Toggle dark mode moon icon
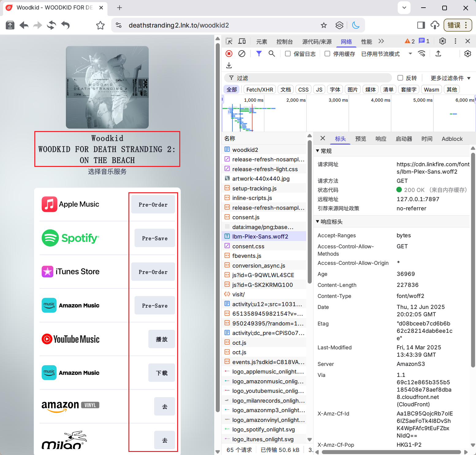This screenshot has height=455, width=476. 356,25
